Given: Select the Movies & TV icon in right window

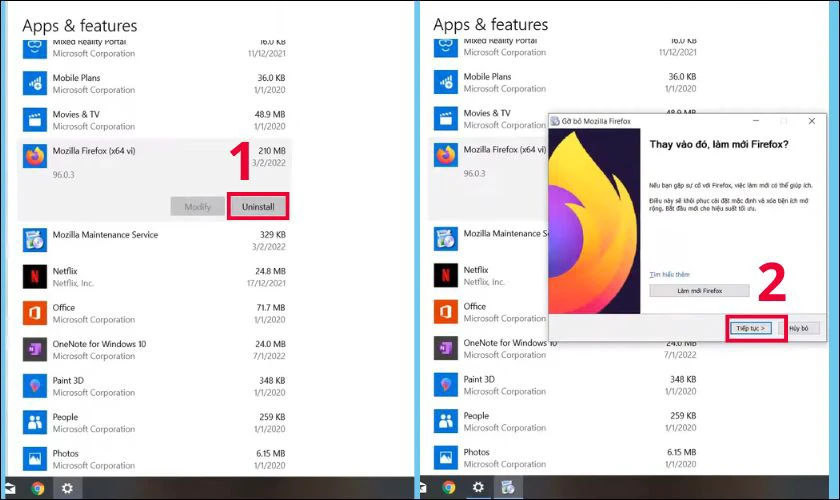Looking at the screenshot, I should pyautogui.click(x=446, y=118).
